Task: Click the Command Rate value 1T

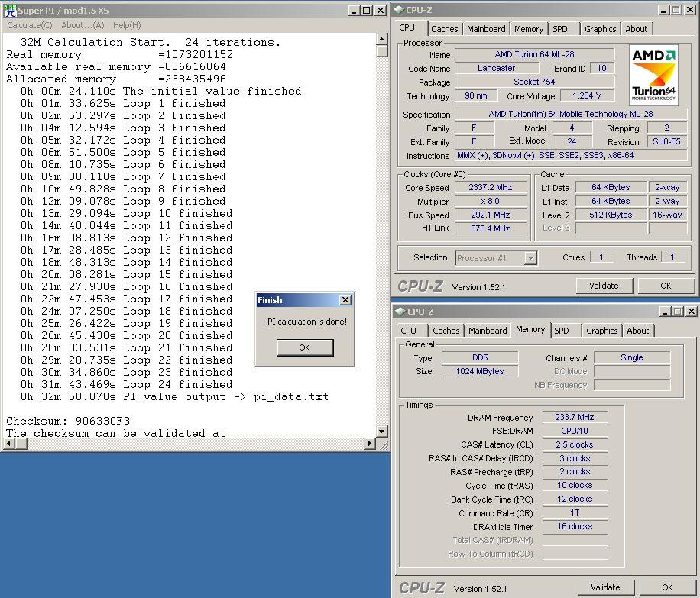Action: [x=575, y=512]
